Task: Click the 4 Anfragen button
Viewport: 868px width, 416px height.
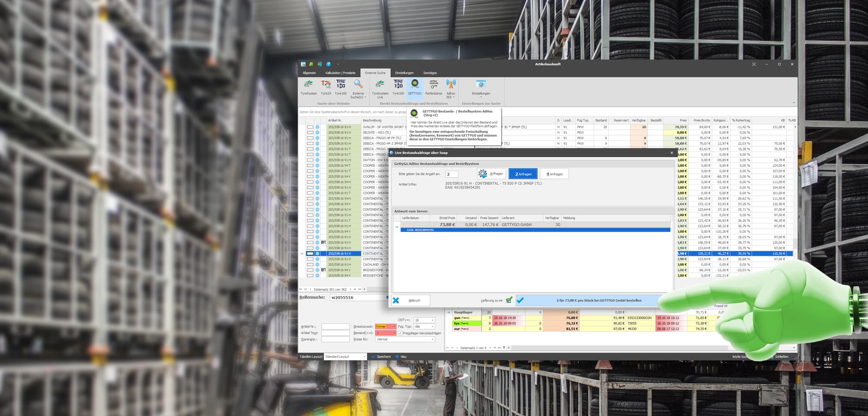Action: coord(554,174)
